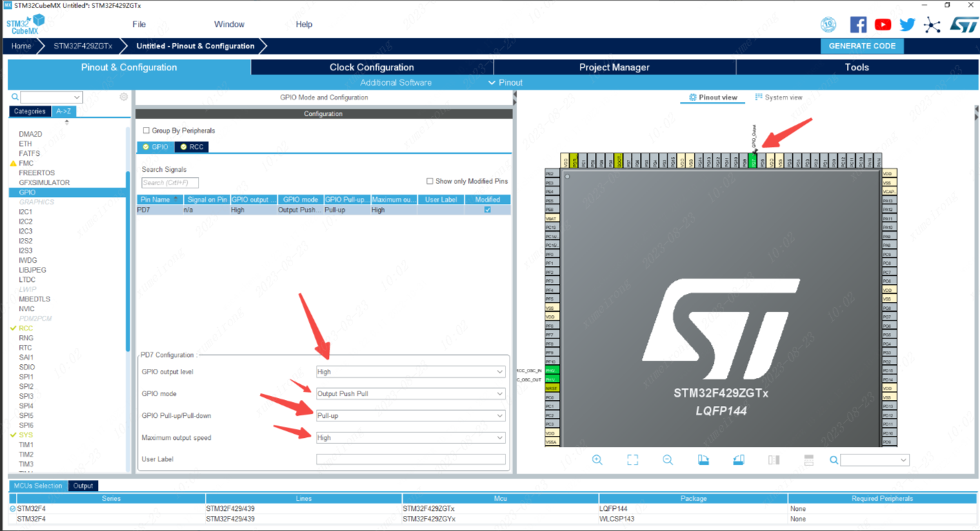Click the zoom in magnifier icon

coord(597,460)
